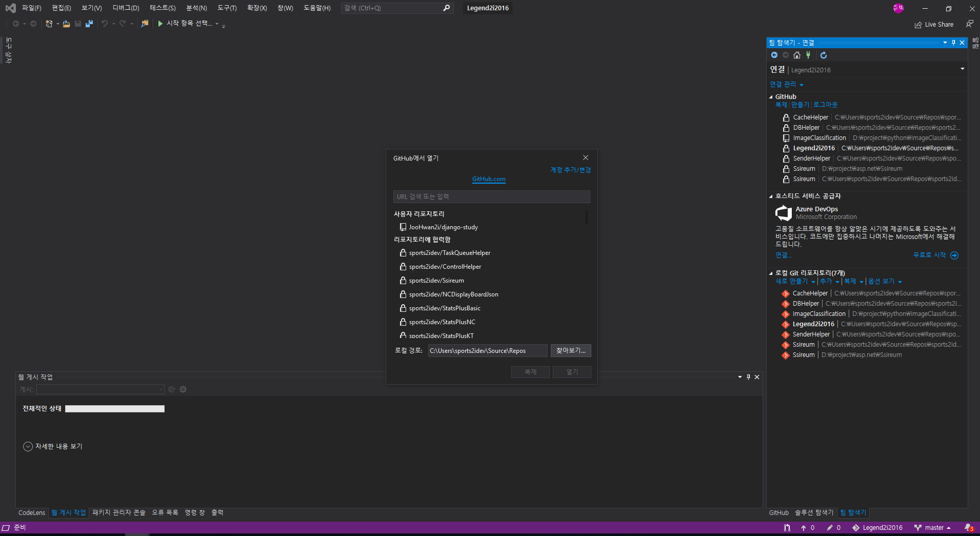Click the 찾아보기... browse button

point(571,350)
